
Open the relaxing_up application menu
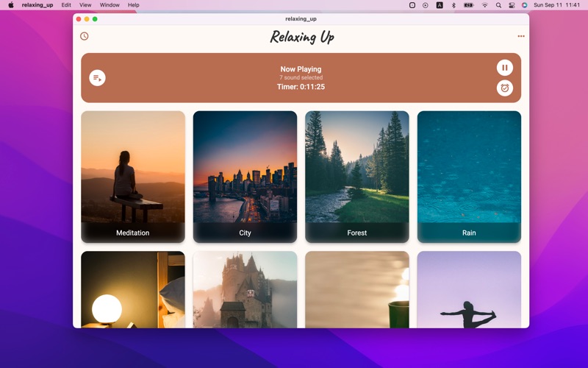[37, 5]
